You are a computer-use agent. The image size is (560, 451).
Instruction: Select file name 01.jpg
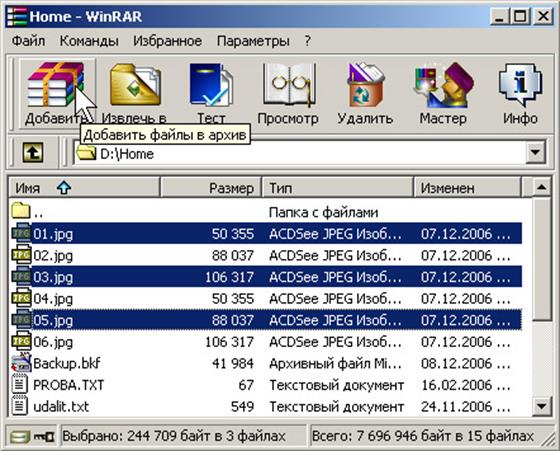coord(53,234)
